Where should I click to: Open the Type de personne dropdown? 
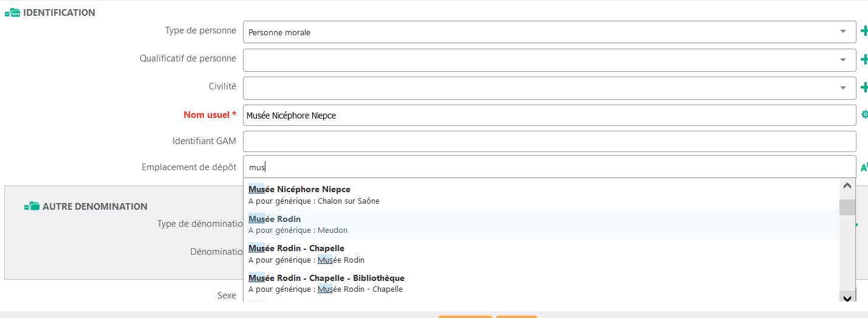click(842, 32)
